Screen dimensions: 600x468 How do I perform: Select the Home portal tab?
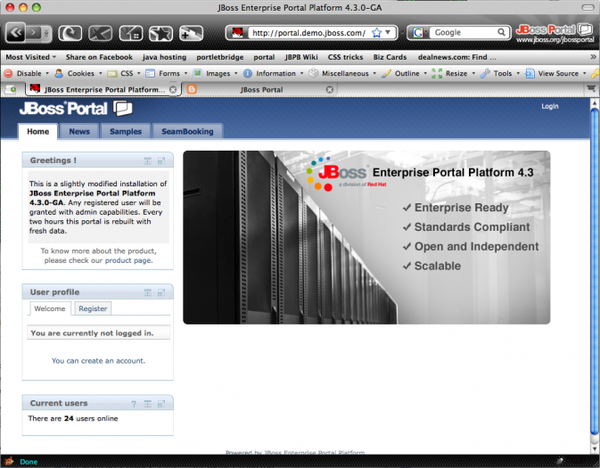coord(38,131)
